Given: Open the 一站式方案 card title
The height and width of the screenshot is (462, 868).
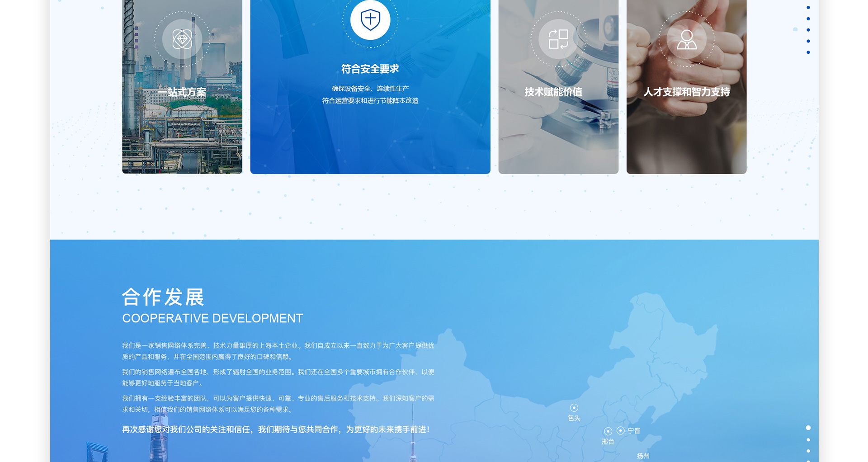Looking at the screenshot, I should tap(182, 93).
